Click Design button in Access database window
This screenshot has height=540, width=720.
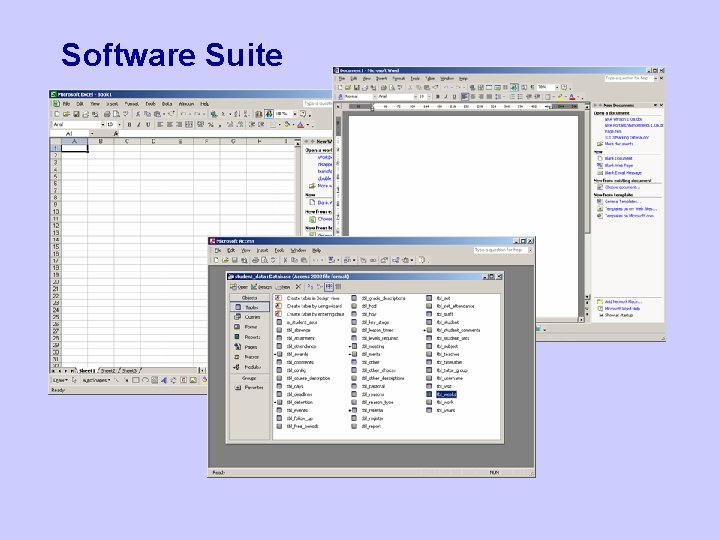(261, 287)
